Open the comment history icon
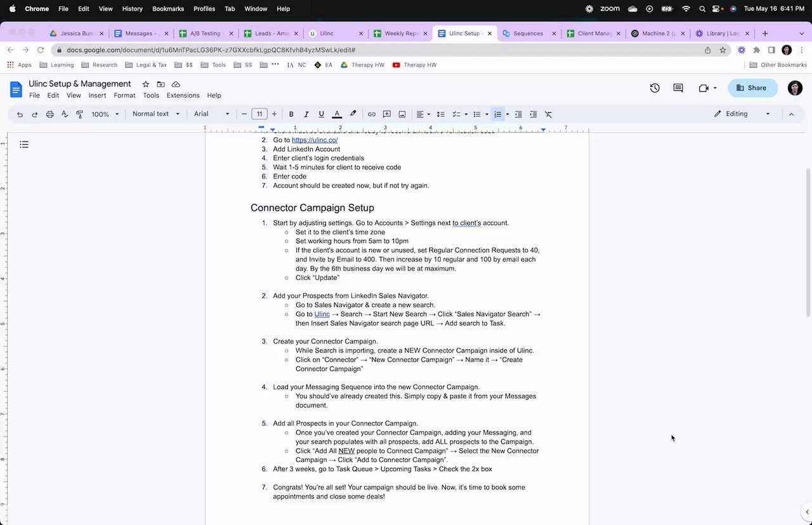Screen dimensions: 812x525 pos(678,88)
